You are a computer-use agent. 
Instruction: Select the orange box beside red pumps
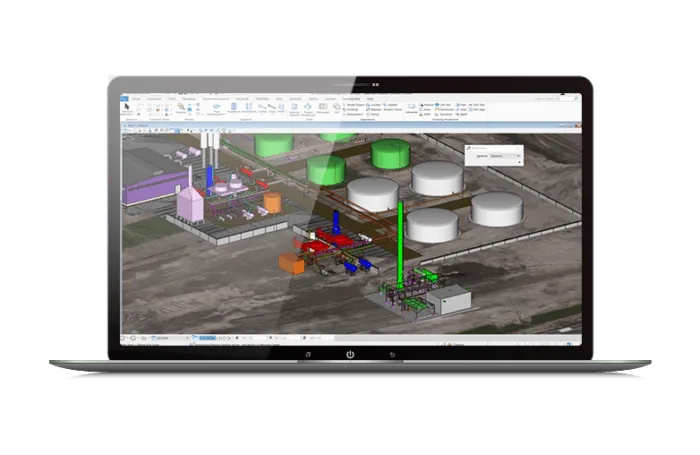pyautogui.click(x=292, y=263)
